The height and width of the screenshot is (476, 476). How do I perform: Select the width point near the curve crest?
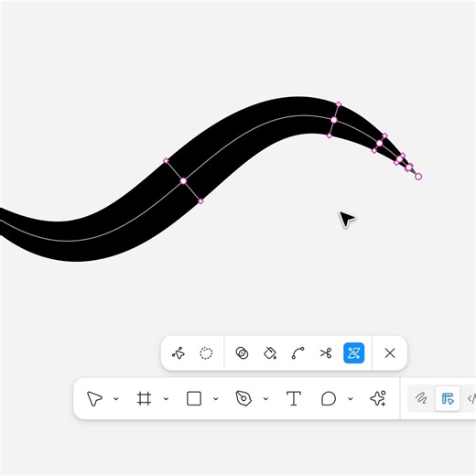[x=334, y=120]
